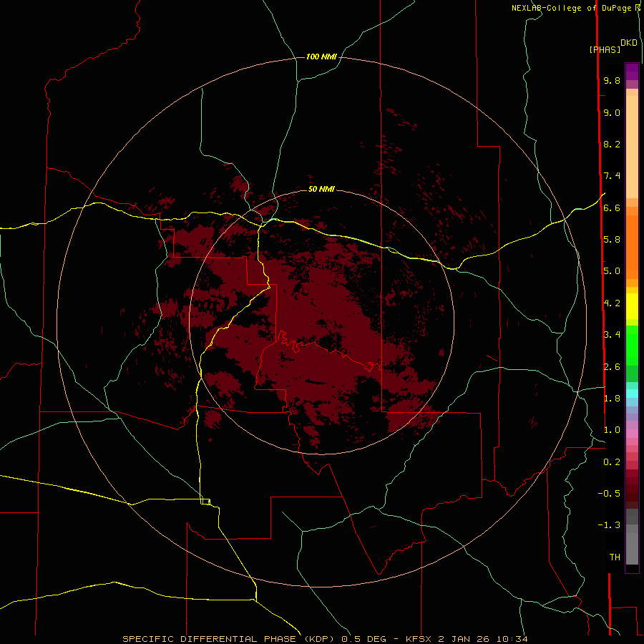Click the 3.4 value on the color scale

point(612,335)
